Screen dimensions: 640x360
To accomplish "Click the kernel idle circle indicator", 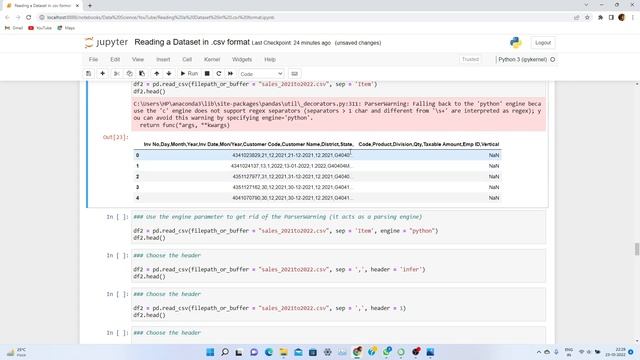I will coord(553,60).
